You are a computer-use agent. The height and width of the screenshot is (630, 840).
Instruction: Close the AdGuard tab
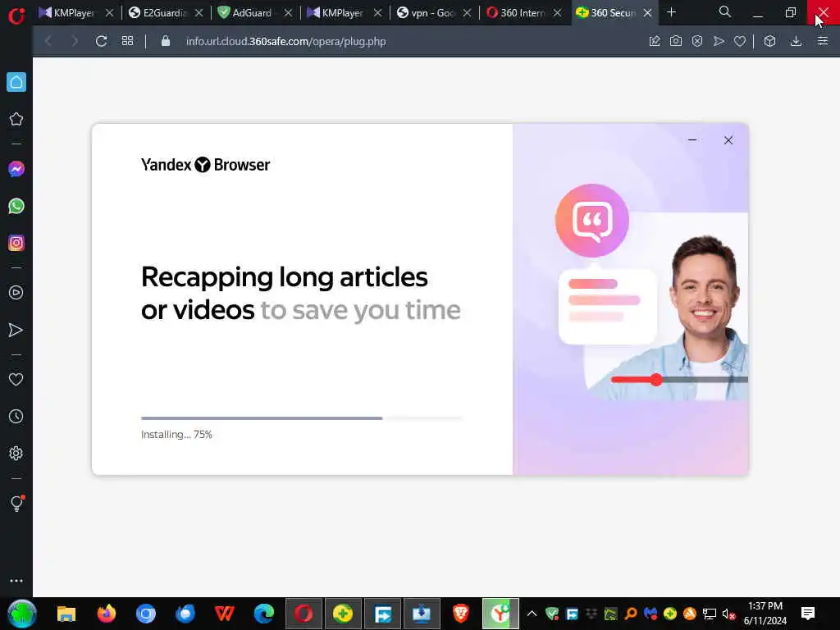pos(288,13)
